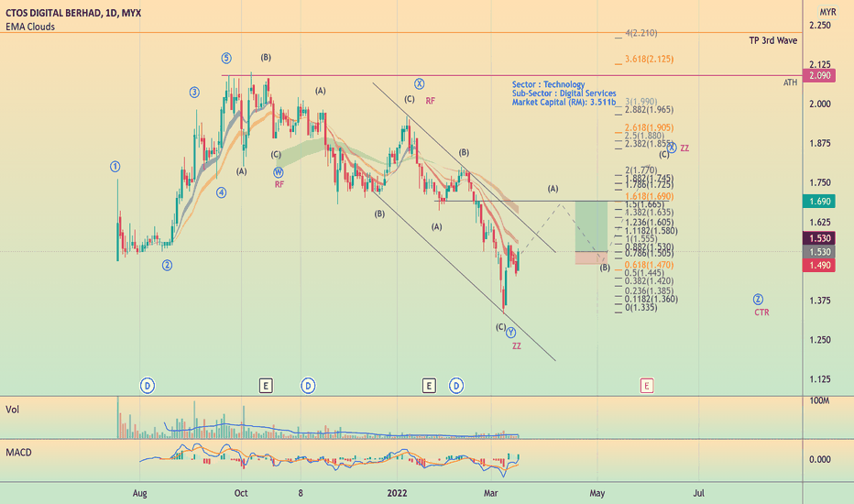Select the circled wave 5 label at the top
The width and height of the screenshot is (854, 504).
226,58
